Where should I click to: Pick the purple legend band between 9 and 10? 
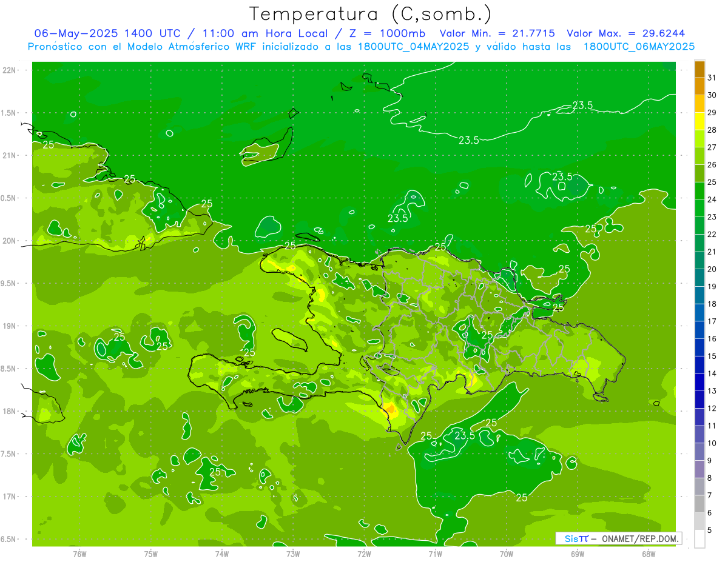(x=699, y=452)
